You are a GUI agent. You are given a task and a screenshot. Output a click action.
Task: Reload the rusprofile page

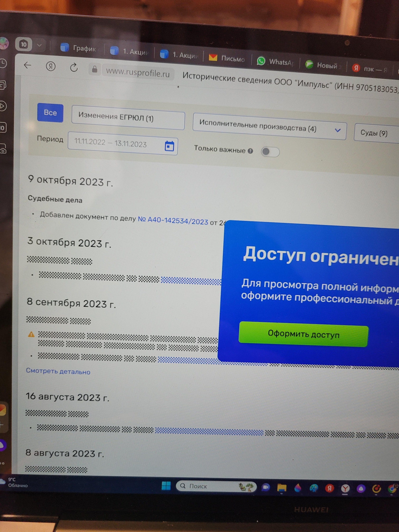[74, 68]
